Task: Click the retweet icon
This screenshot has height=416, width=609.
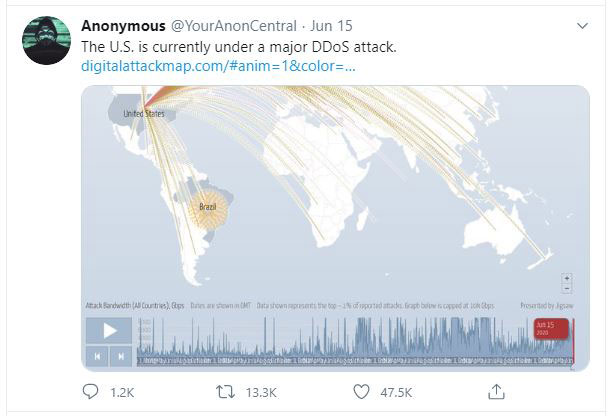Action: pyautogui.click(x=225, y=391)
